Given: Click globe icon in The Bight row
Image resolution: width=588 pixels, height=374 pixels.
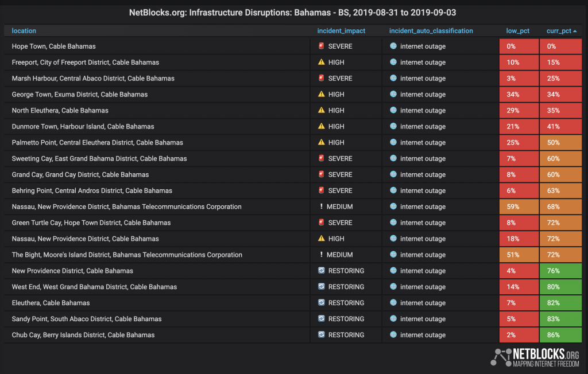Looking at the screenshot, I should click(393, 254).
